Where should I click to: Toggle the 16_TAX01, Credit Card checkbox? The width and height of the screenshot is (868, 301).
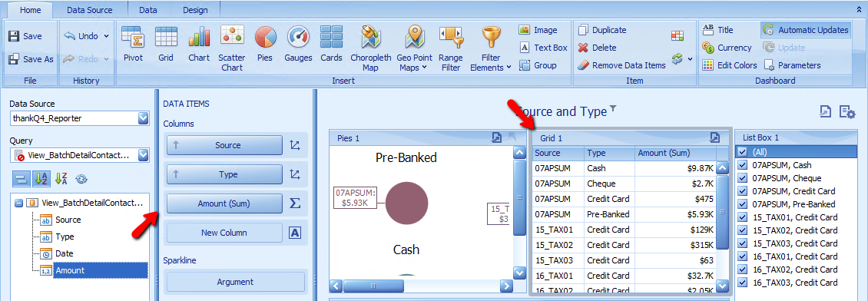coord(743,256)
